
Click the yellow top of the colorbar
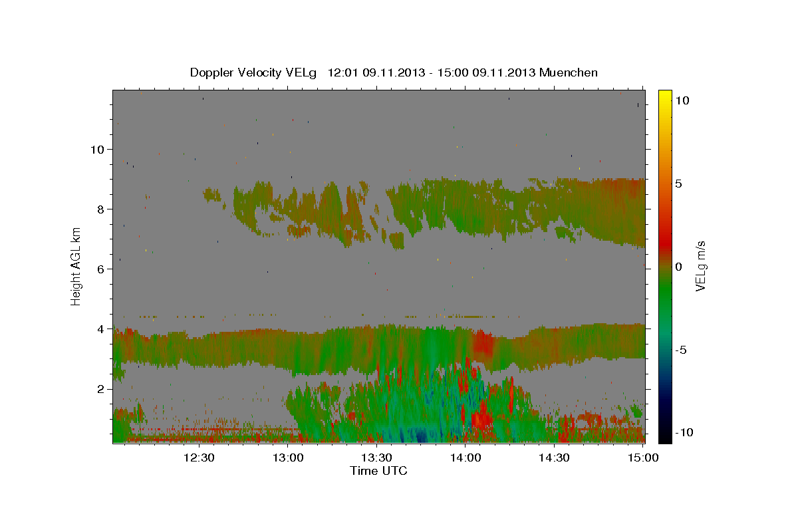pyautogui.click(x=665, y=94)
